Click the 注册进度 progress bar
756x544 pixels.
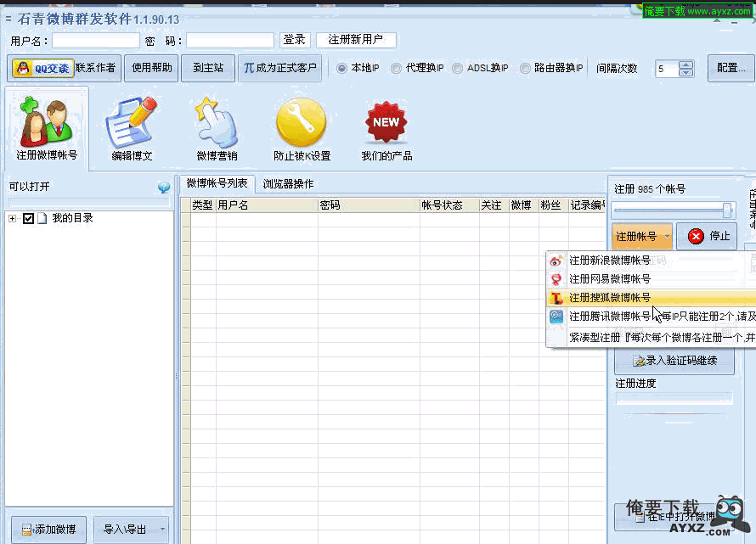674,398
